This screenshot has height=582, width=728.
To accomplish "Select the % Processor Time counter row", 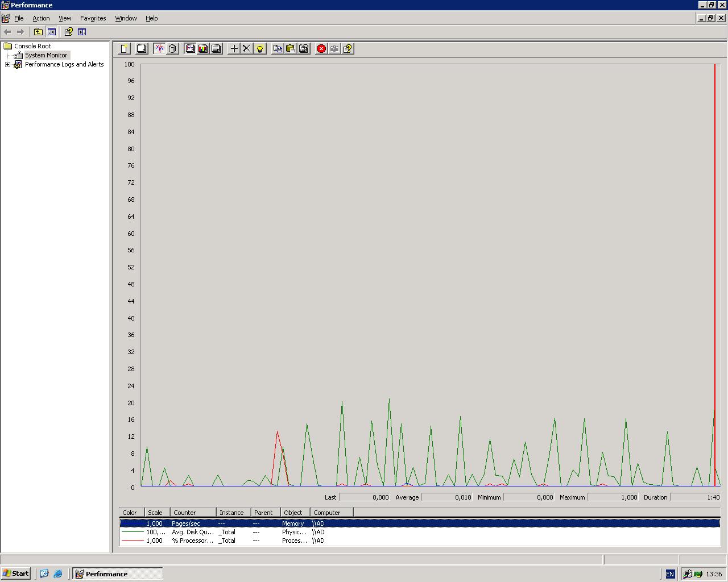I will tap(420, 541).
